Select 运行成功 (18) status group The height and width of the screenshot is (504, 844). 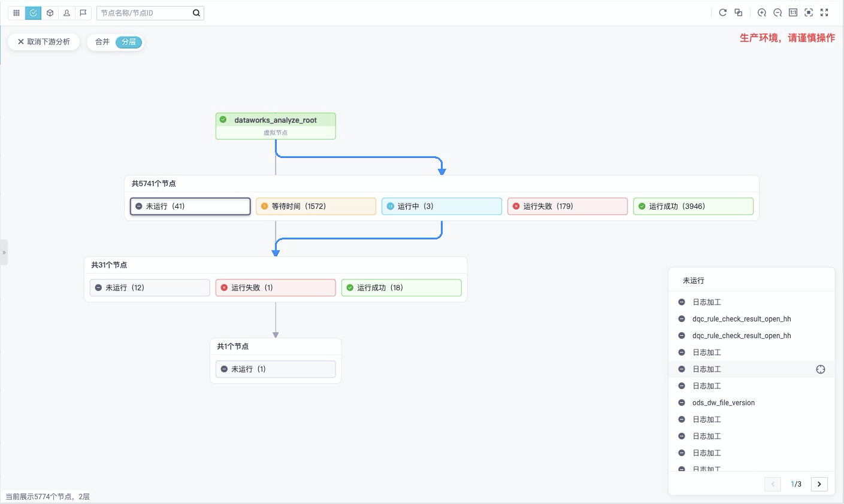[401, 287]
